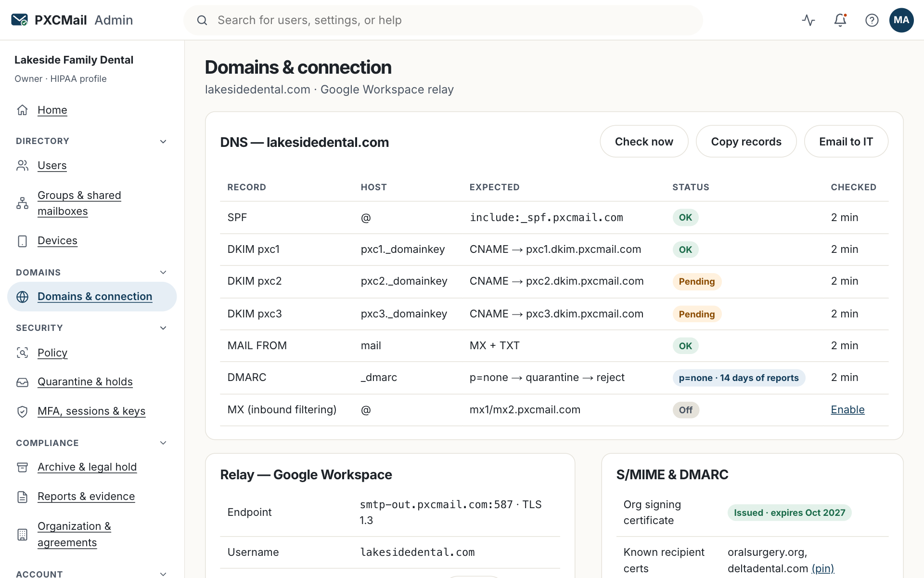The image size is (924, 578).
Task: Focus the search users, settings, or help field
Action: (443, 20)
